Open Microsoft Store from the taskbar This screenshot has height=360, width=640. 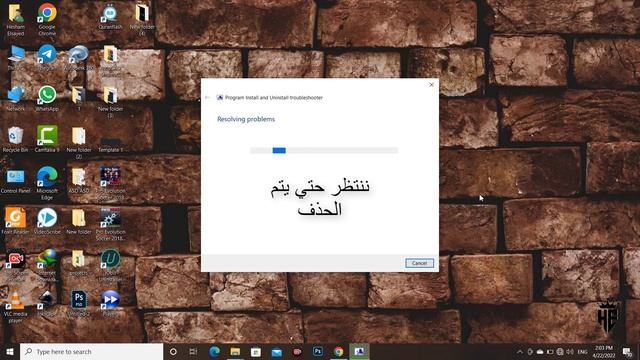point(256,351)
